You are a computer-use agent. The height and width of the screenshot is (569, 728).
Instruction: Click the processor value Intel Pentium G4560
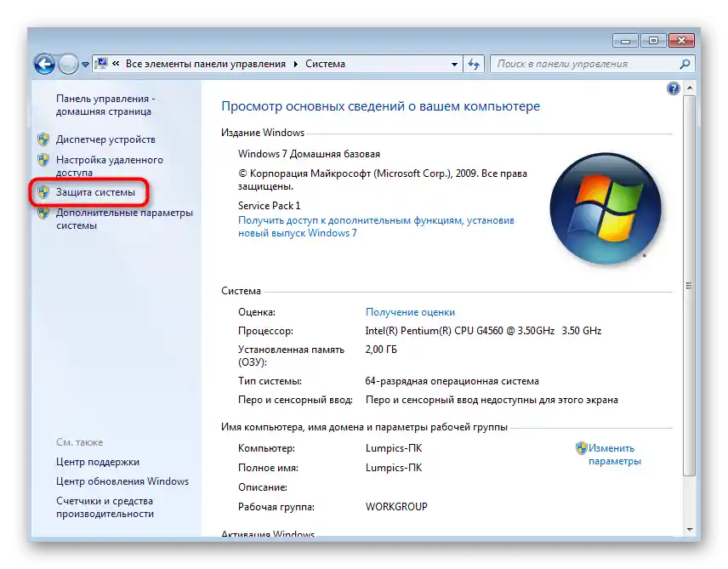coord(483,331)
